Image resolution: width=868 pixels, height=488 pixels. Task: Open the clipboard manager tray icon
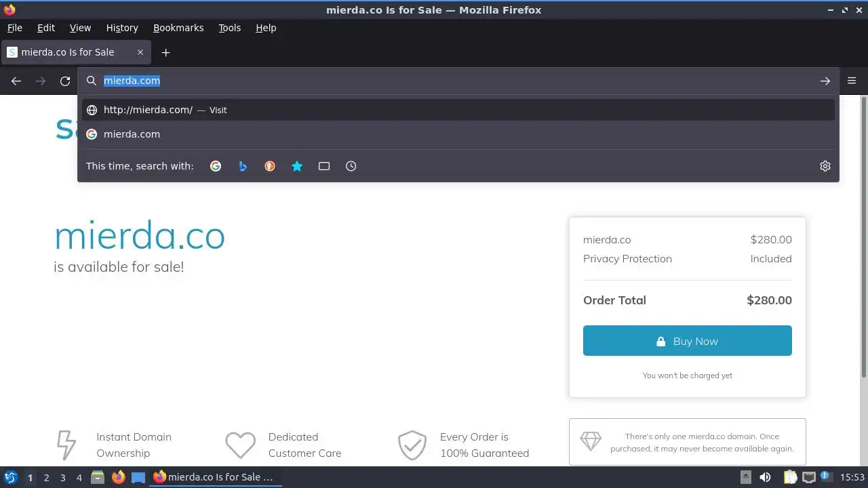point(790,477)
